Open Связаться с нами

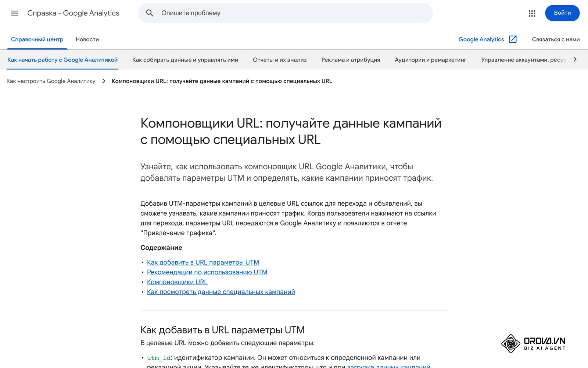coord(556,39)
